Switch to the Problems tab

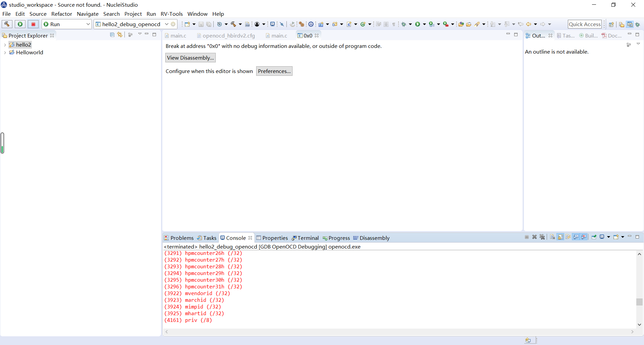click(x=179, y=238)
